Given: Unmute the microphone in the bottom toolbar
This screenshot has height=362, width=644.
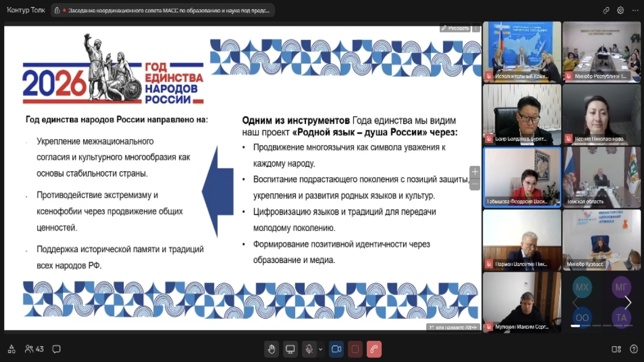Looking at the screenshot, I should click(309, 349).
